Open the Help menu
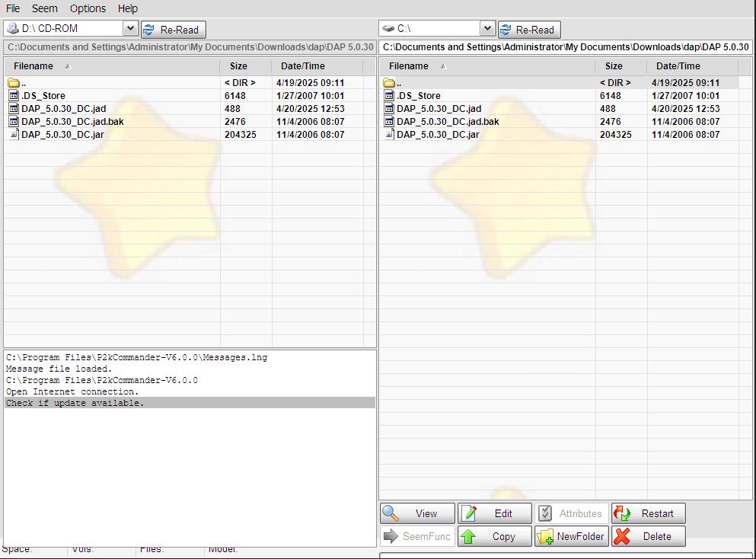The width and height of the screenshot is (756, 559). tap(128, 8)
